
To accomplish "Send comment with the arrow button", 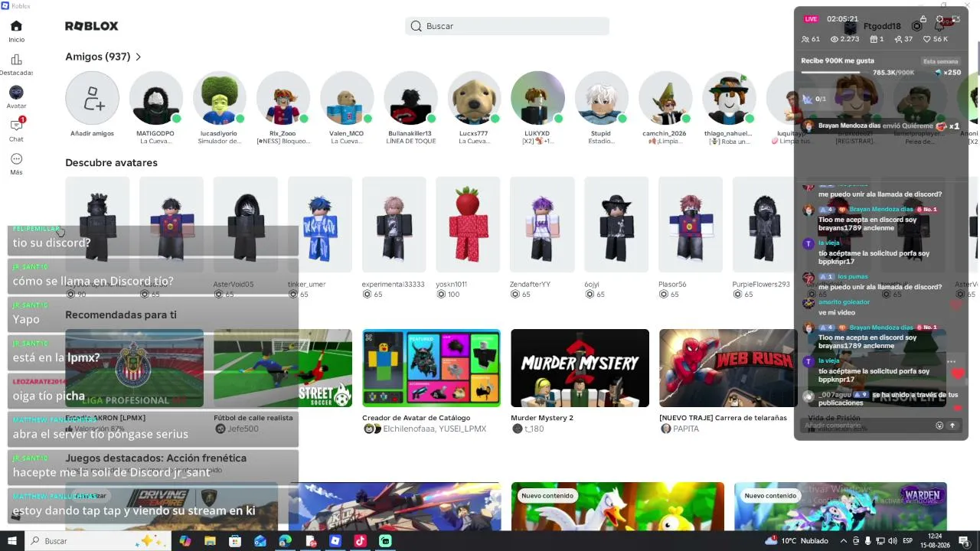I will [x=952, y=425].
